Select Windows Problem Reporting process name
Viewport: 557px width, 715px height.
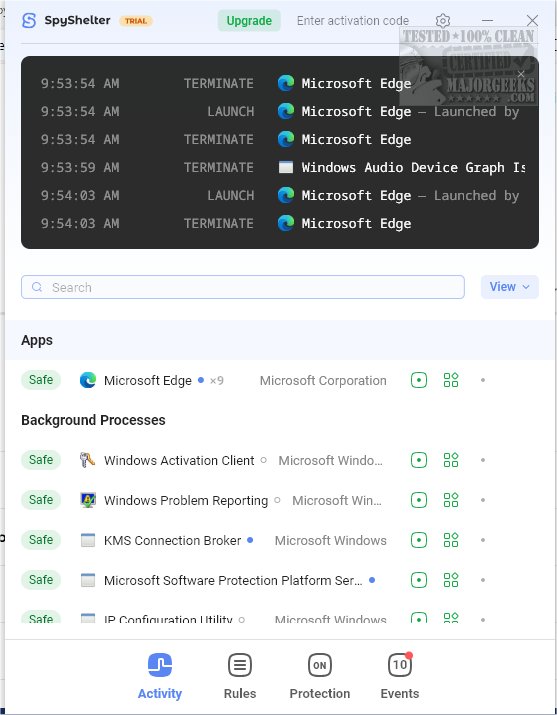[186, 501]
